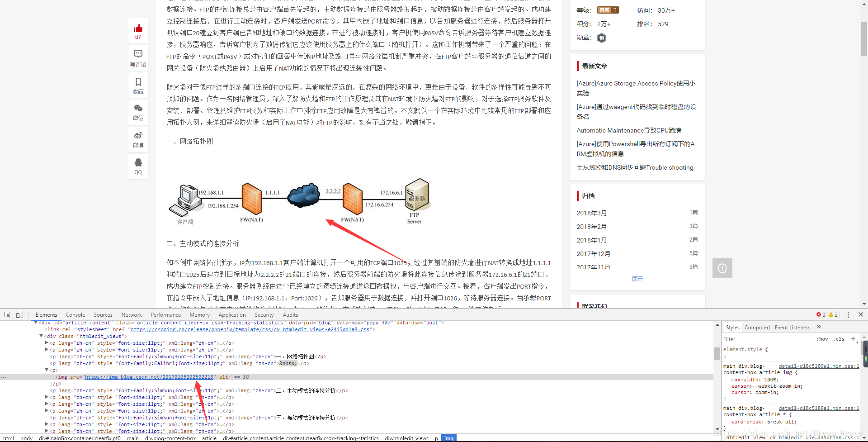
Task: Select the img breadcrumb item
Action: 448,438
